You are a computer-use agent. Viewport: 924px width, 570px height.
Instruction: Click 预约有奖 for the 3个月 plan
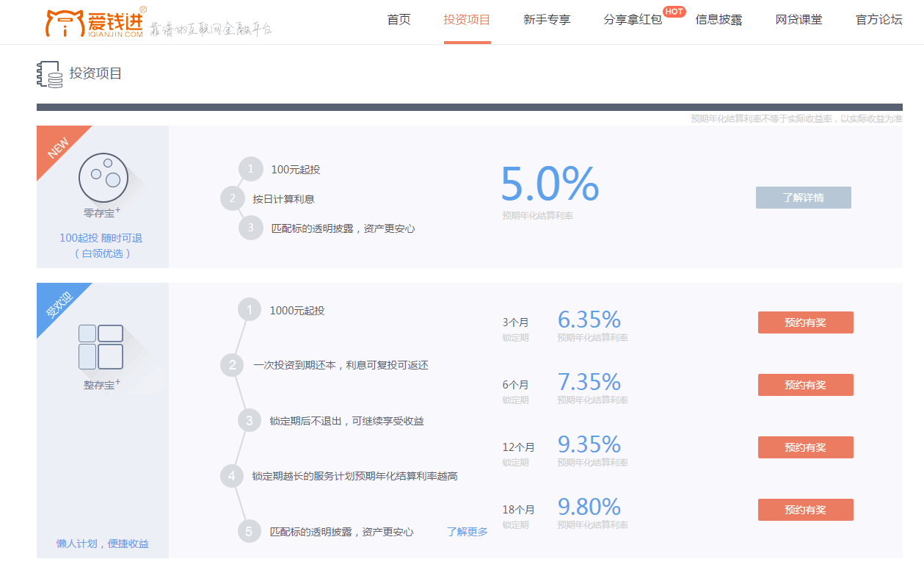pos(805,322)
